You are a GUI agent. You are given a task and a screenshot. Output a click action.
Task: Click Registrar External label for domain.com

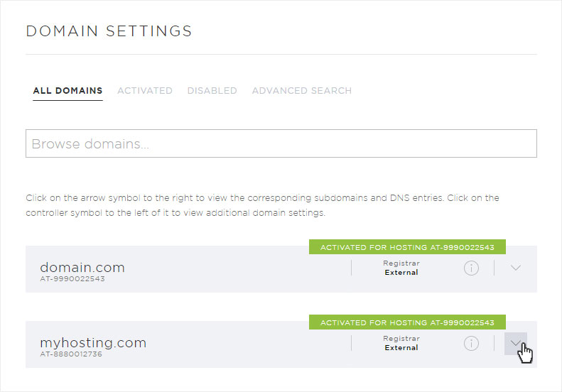(401, 268)
